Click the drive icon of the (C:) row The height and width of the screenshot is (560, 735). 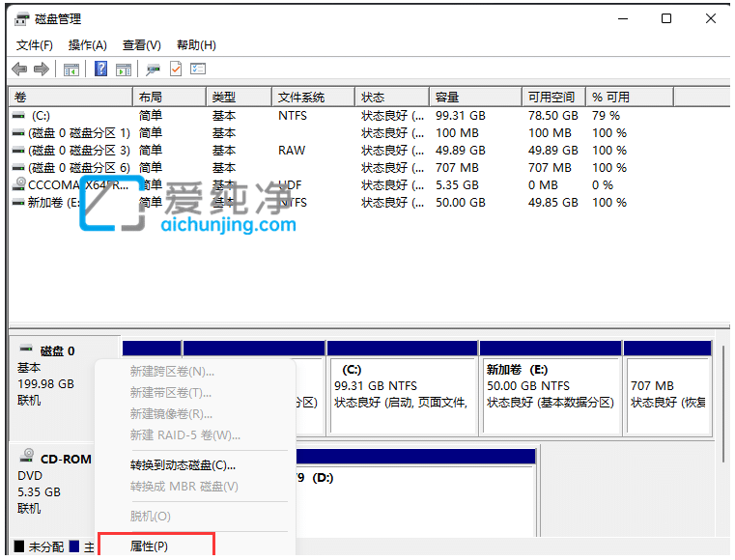pyautogui.click(x=18, y=115)
